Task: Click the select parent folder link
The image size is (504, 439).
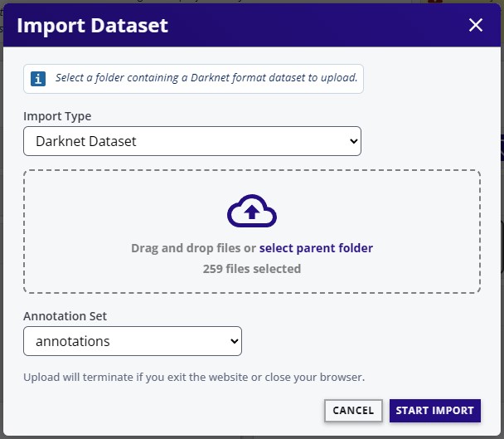Action: tap(316, 248)
